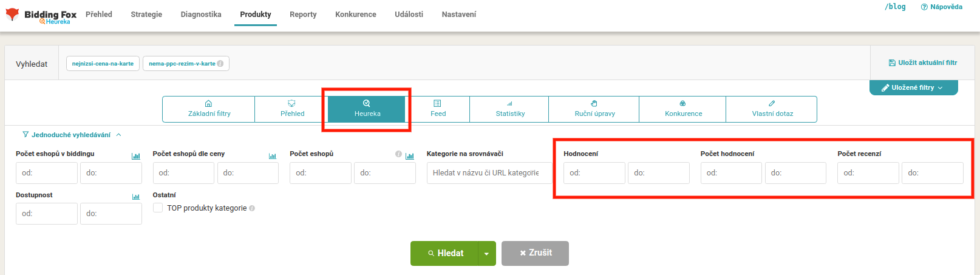Switch to the Feed filter tab
Image resolution: width=980 pixels, height=275 pixels.
(438, 109)
